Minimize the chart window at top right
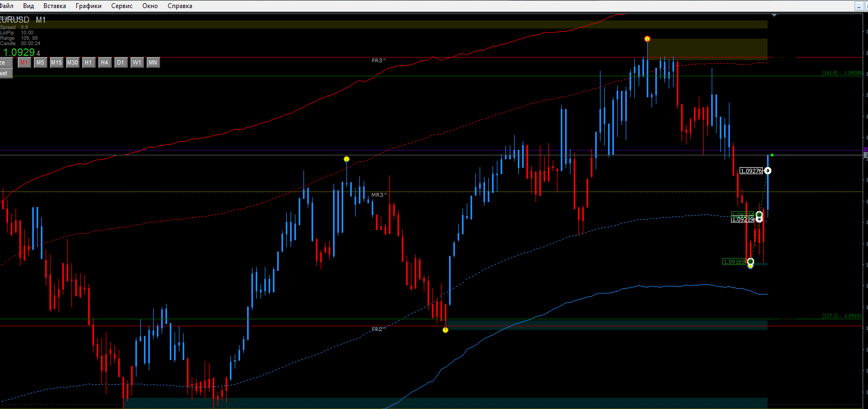868x409 pixels. [859, 6]
